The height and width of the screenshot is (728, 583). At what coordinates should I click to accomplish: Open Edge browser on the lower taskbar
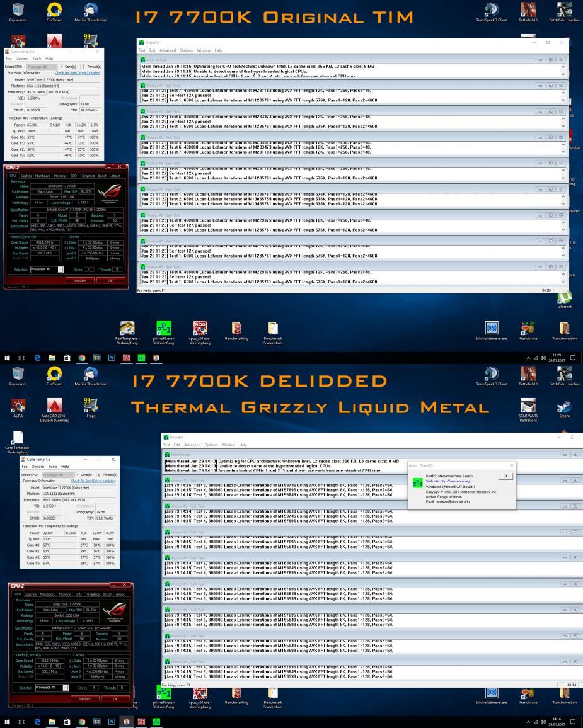(x=37, y=722)
